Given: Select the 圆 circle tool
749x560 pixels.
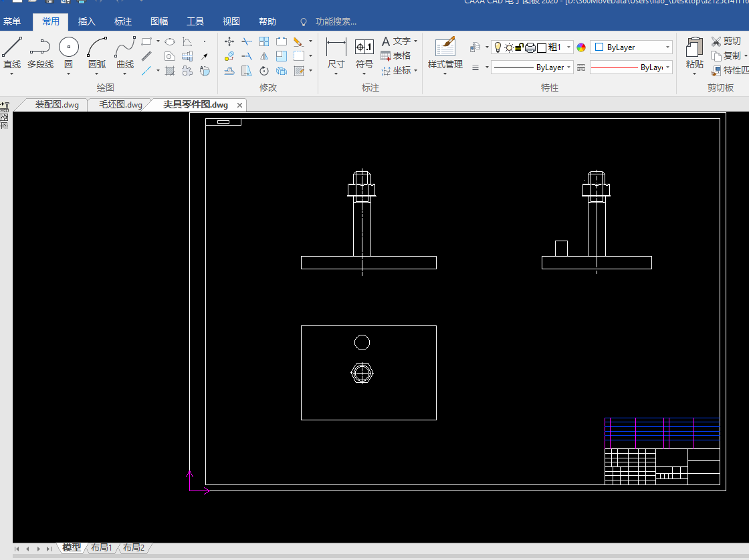Looking at the screenshot, I should [69, 53].
